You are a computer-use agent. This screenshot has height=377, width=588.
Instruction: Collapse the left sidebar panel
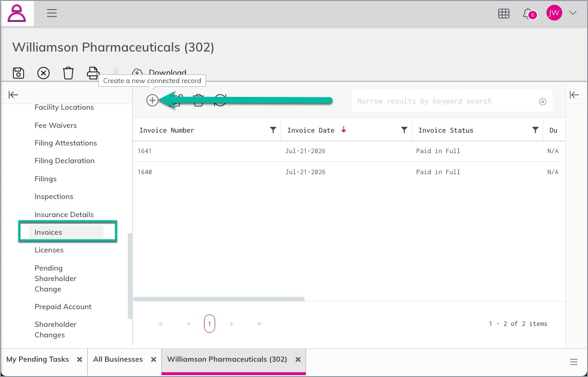click(x=13, y=95)
